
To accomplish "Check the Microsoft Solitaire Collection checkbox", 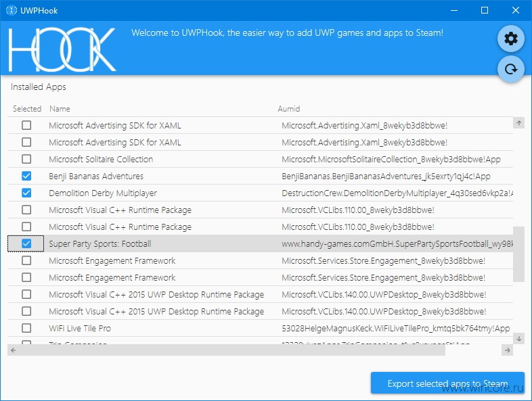I will coord(26,159).
